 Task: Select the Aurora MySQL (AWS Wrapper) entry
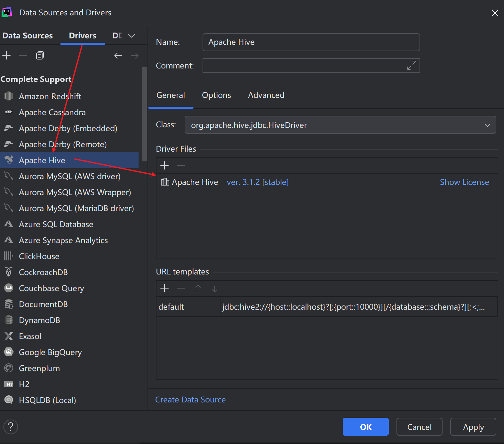69,192
